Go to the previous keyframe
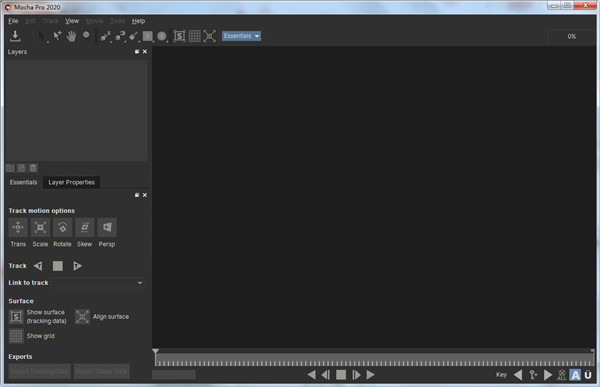Screen dimensions: 600x387 click(x=518, y=375)
